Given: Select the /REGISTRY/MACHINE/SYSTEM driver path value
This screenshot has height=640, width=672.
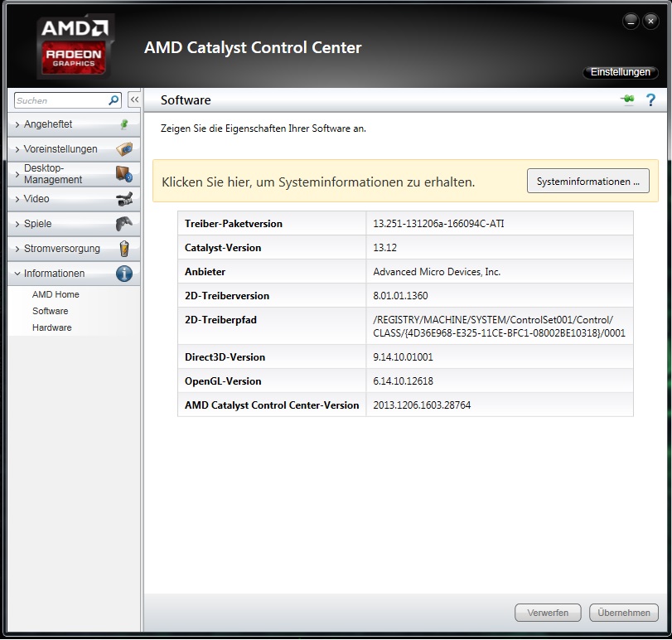Looking at the screenshot, I should (x=500, y=326).
